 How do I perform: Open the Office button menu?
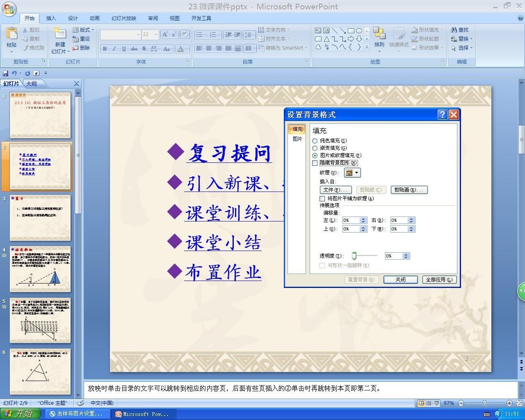(9, 9)
